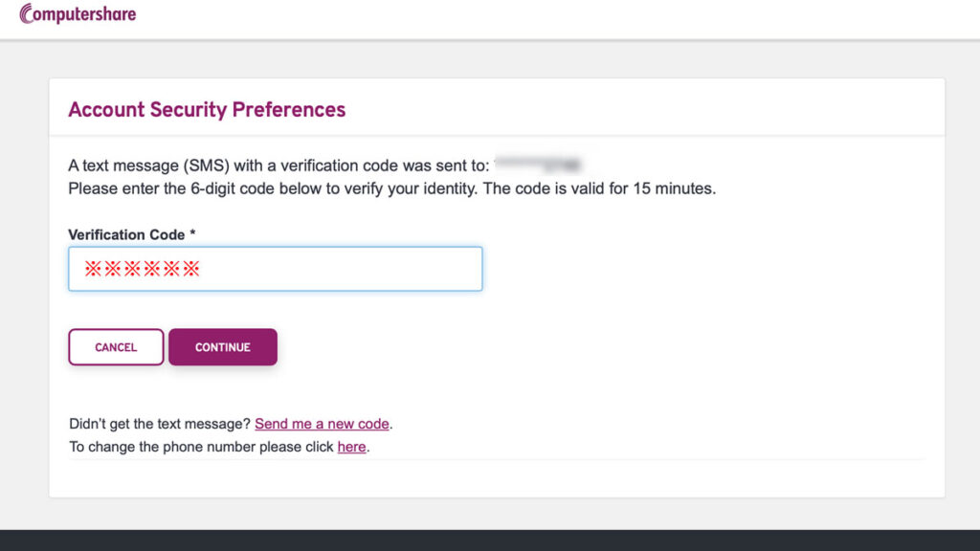This screenshot has height=551, width=980.
Task: Click the blurred phone number
Action: pos(539,165)
